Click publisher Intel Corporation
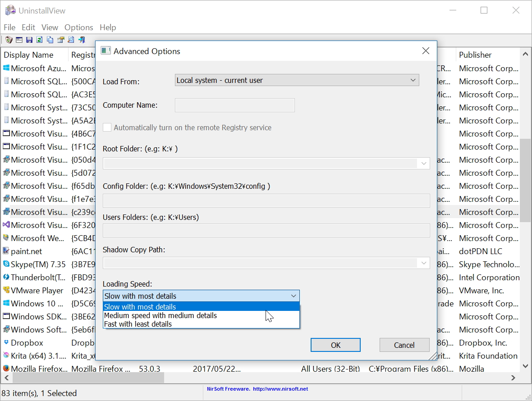Viewport: 532px width, 401px height. pyautogui.click(x=489, y=277)
